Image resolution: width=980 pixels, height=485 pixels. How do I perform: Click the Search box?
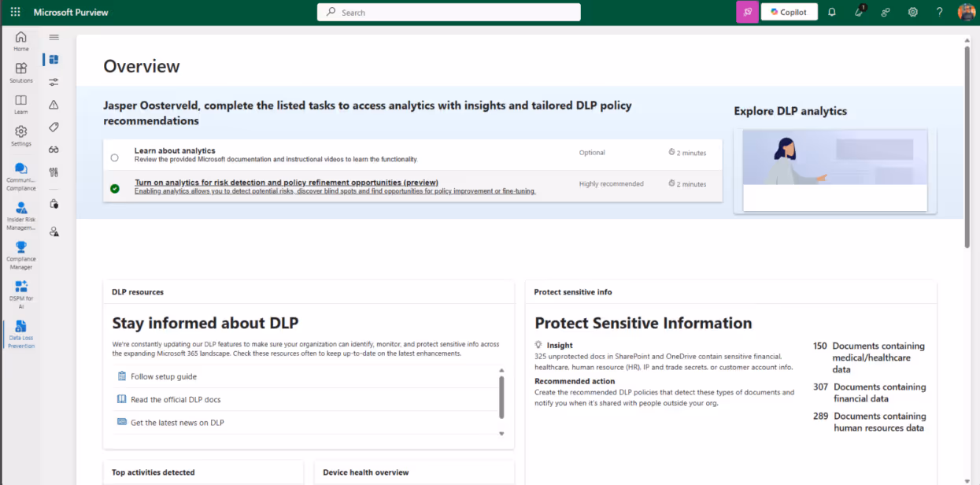(449, 13)
